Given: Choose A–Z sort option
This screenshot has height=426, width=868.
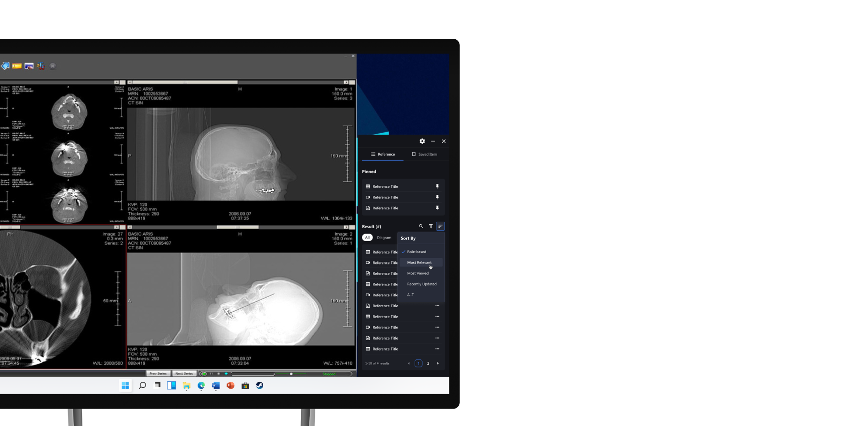Looking at the screenshot, I should [421, 295].
